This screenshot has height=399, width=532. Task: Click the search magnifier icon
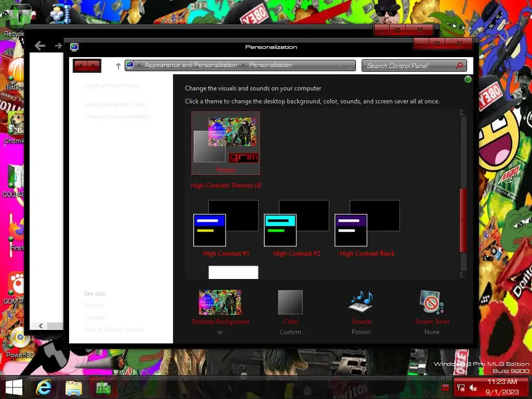(460, 65)
